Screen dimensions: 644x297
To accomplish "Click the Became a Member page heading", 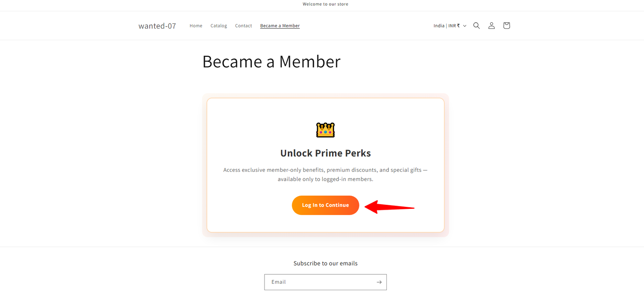I will (x=271, y=61).
